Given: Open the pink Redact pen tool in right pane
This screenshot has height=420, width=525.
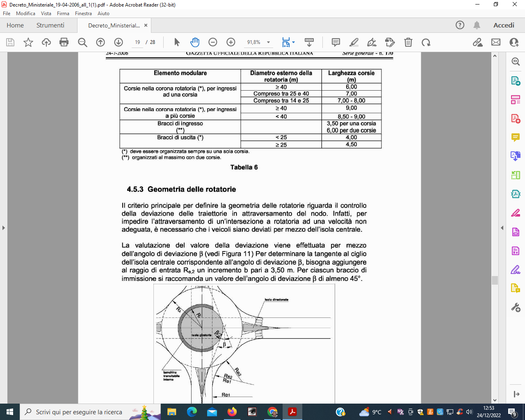Looking at the screenshot, I should [x=516, y=213].
